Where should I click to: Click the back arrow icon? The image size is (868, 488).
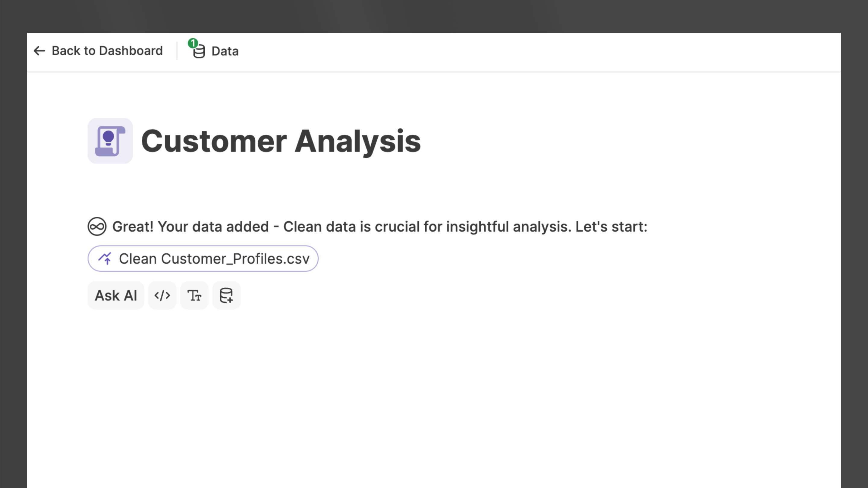[x=39, y=51]
